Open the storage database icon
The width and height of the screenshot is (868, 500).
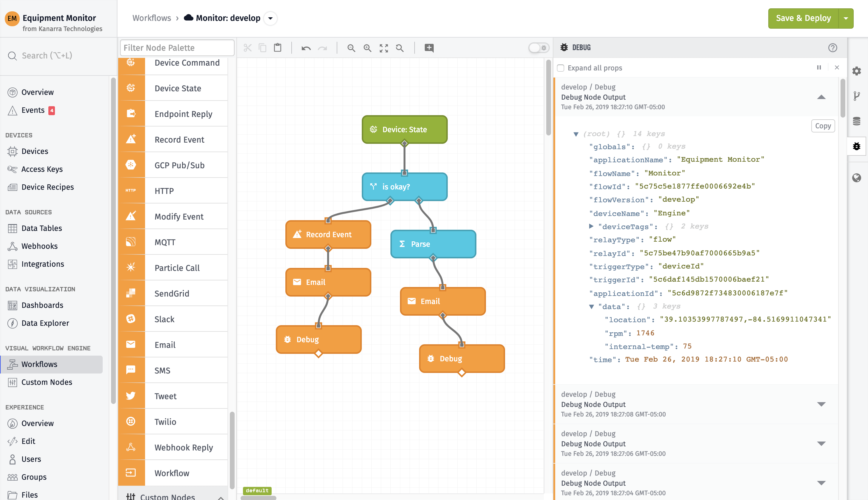pyautogui.click(x=857, y=121)
